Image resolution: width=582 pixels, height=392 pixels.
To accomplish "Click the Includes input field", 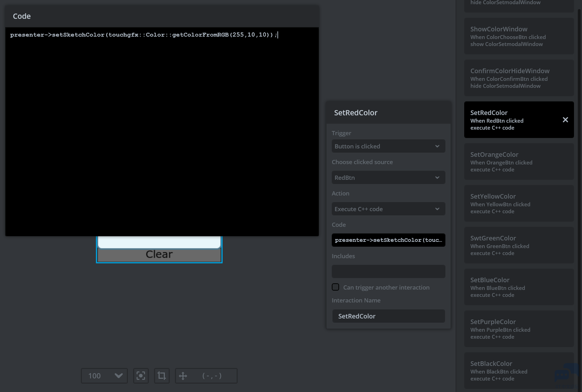I will pyautogui.click(x=388, y=271).
